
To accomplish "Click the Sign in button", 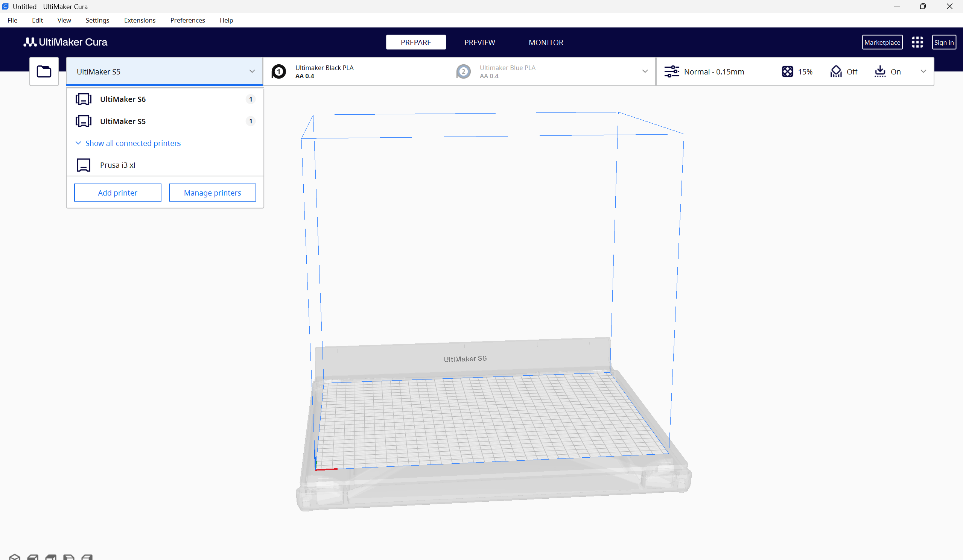I will [x=944, y=42].
